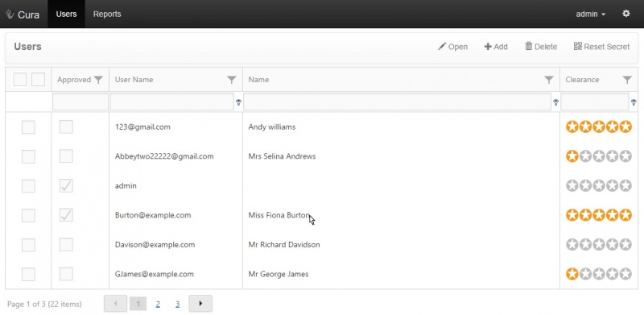This screenshot has width=644, height=315.
Task: Click Clearance filter input box
Action: tap(595, 102)
